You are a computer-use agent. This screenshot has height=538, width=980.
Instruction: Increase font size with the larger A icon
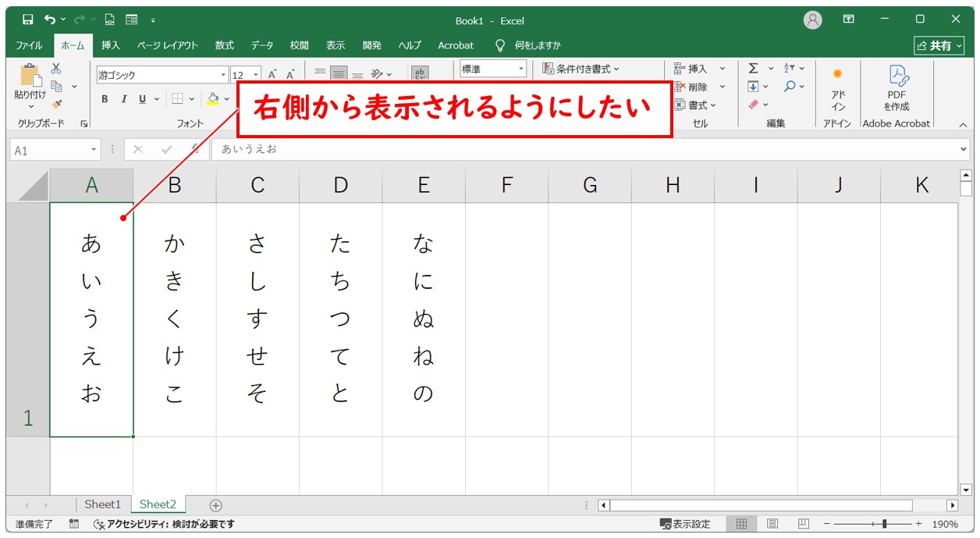[x=273, y=75]
